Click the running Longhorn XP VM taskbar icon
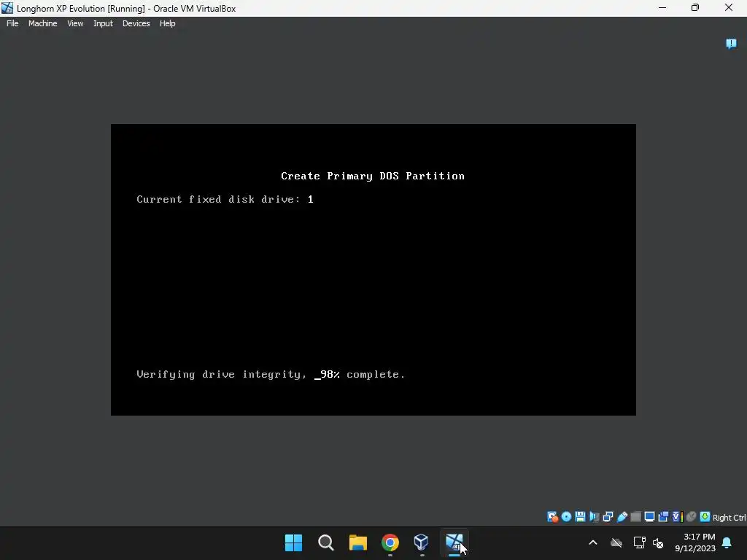Image resolution: width=747 pixels, height=560 pixels. point(454,542)
